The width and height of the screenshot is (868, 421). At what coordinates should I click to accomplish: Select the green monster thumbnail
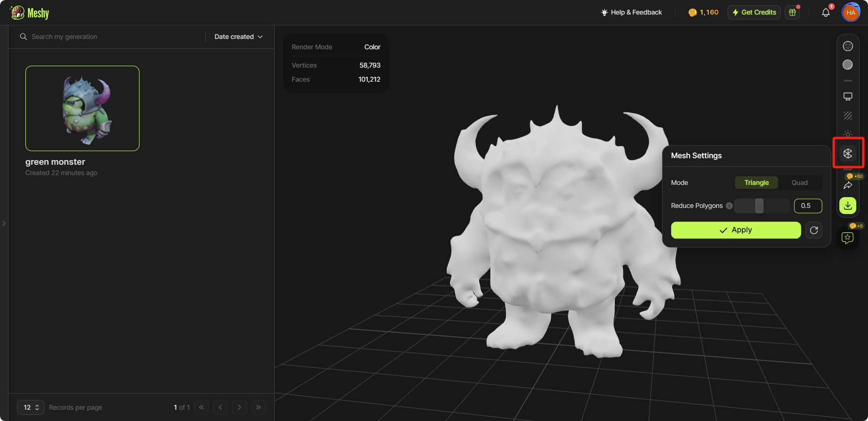82,108
